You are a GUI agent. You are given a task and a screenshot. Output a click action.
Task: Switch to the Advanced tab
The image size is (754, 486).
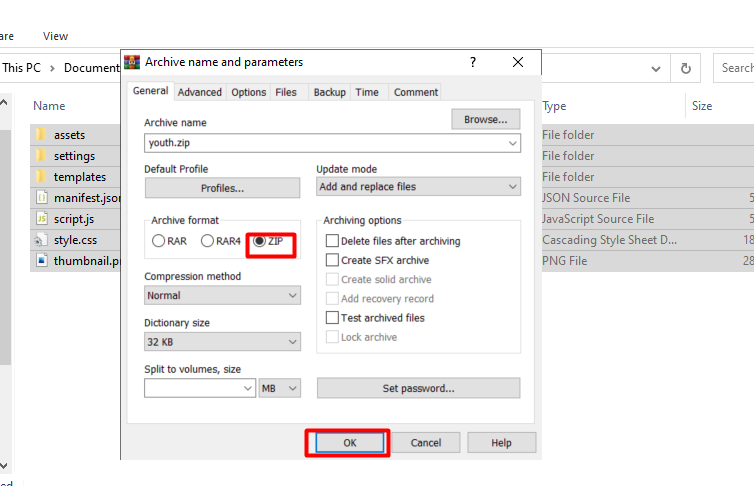click(x=200, y=92)
